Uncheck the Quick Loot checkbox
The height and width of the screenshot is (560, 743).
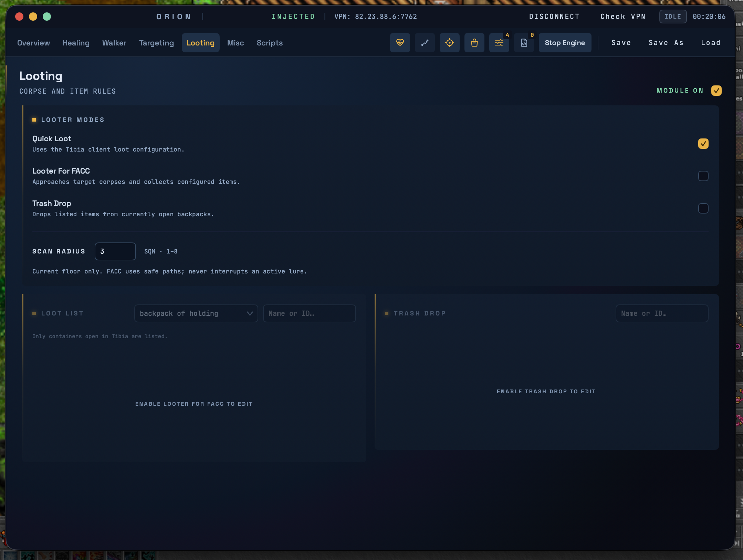703,144
